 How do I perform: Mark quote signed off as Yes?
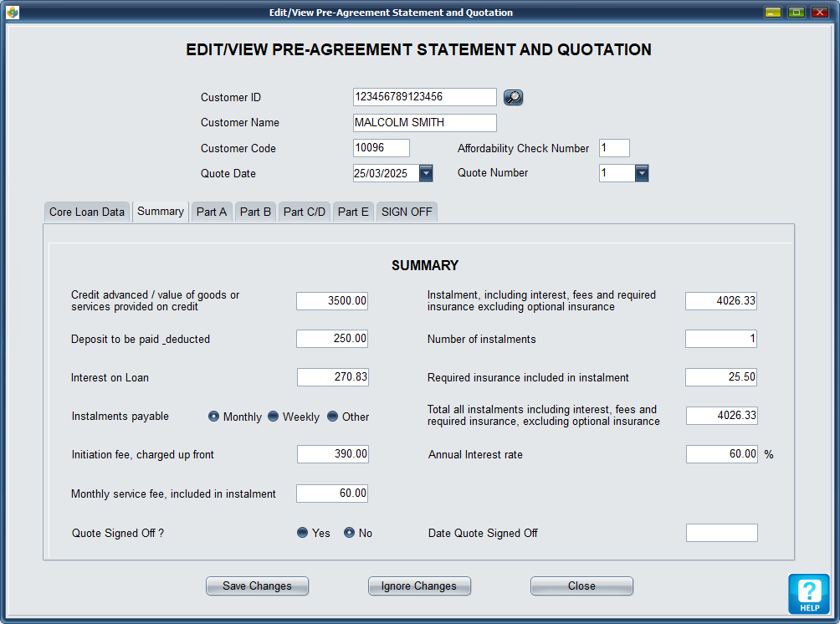coord(303,533)
